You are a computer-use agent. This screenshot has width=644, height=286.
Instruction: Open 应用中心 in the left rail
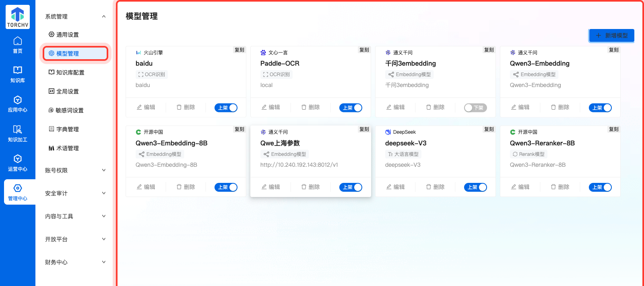[18, 104]
